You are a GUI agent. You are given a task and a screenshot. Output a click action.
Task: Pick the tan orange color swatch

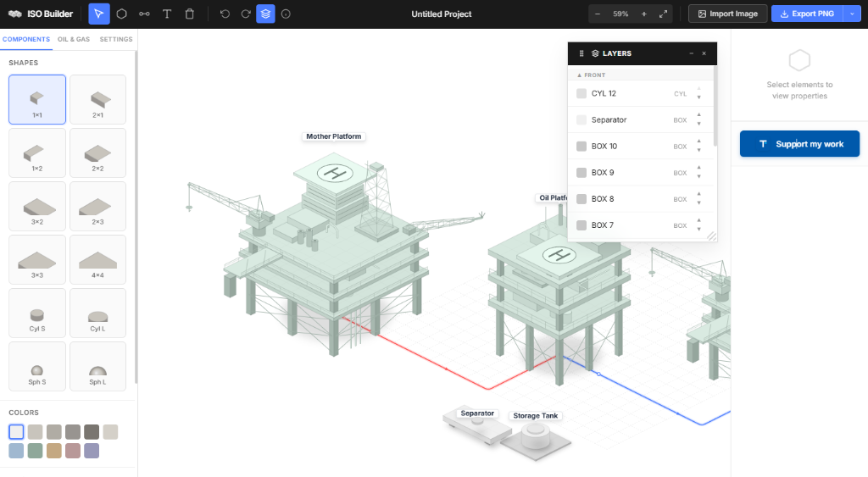pyautogui.click(x=54, y=451)
